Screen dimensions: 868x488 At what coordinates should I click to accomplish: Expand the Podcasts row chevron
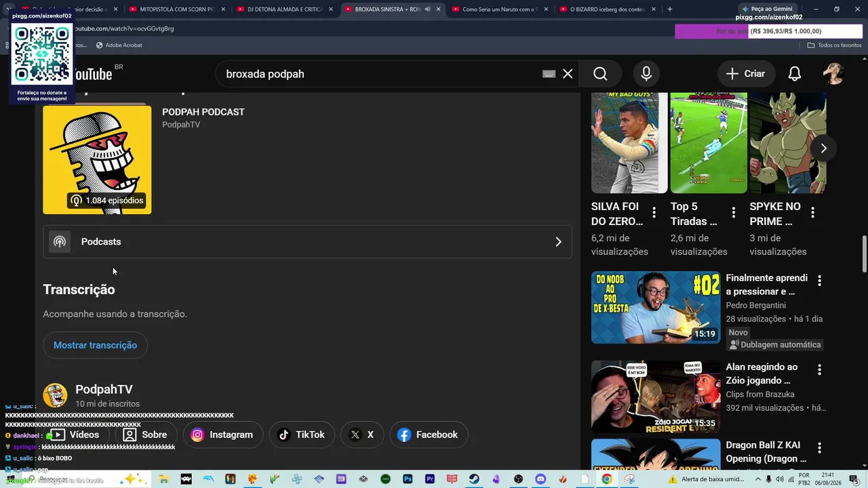(x=558, y=242)
